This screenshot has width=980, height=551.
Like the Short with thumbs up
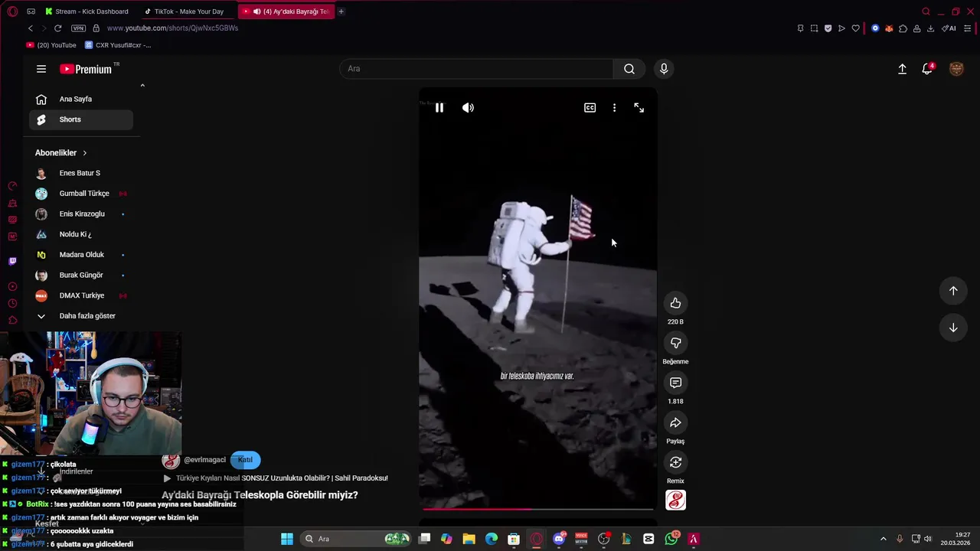pos(675,303)
